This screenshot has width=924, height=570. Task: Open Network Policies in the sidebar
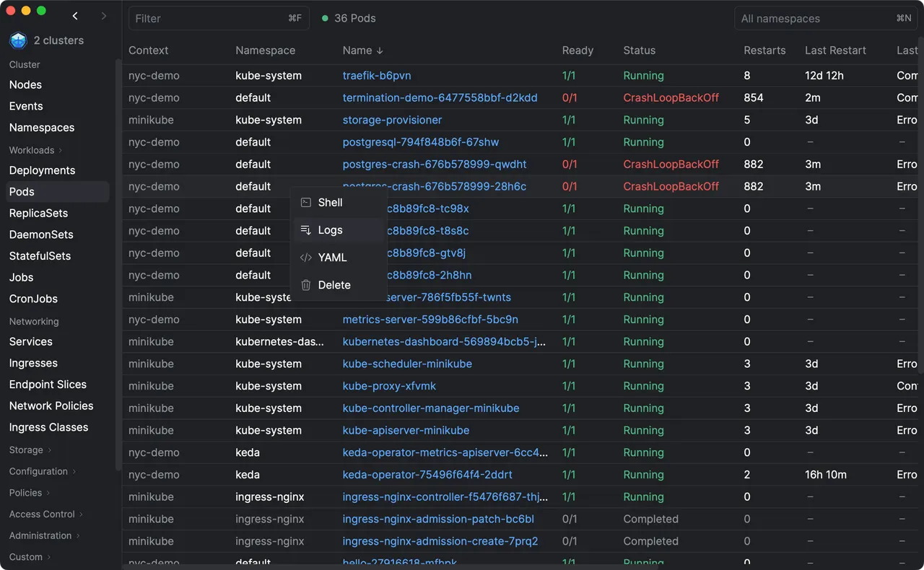click(51, 406)
